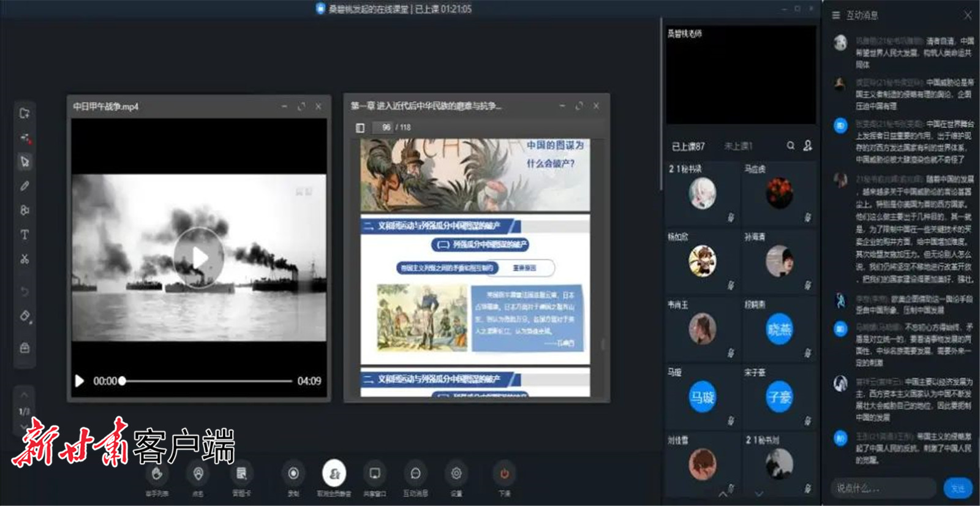Open interactive messages (互动消息) from bottom bar

pyautogui.click(x=415, y=478)
